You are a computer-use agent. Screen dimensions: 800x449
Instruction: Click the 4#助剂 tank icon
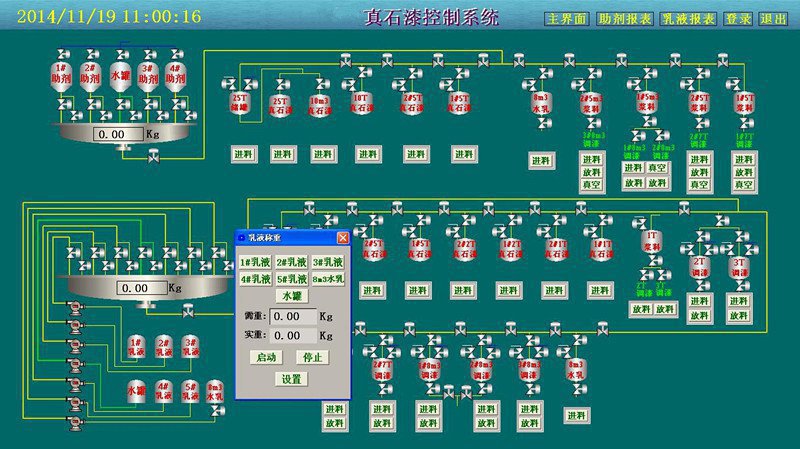point(176,76)
